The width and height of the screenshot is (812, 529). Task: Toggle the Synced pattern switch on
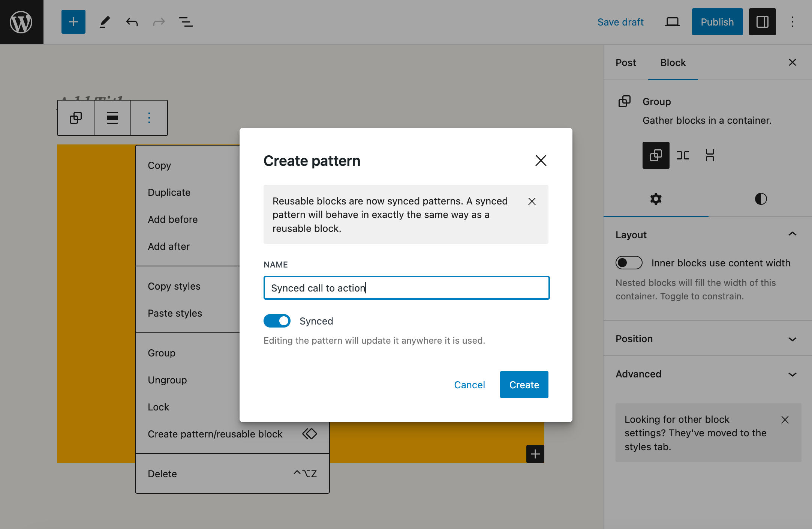click(277, 321)
